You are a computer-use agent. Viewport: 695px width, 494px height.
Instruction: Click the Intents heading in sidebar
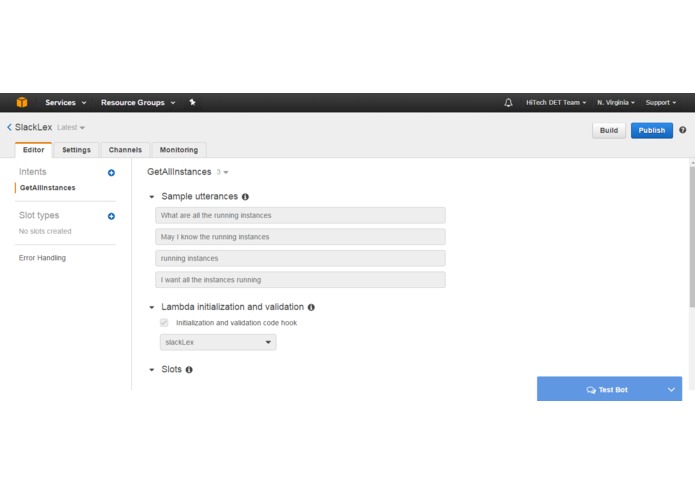32,172
